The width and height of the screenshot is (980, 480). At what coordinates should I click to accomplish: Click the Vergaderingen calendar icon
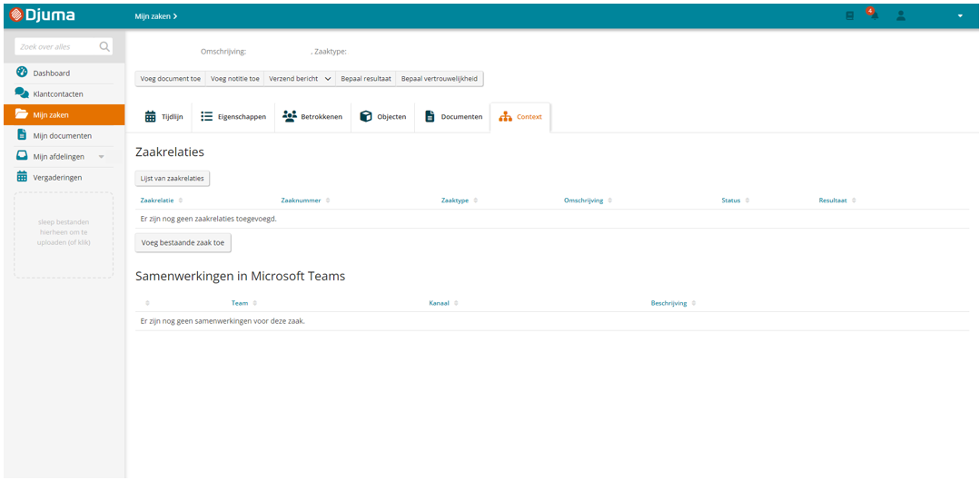tap(22, 177)
